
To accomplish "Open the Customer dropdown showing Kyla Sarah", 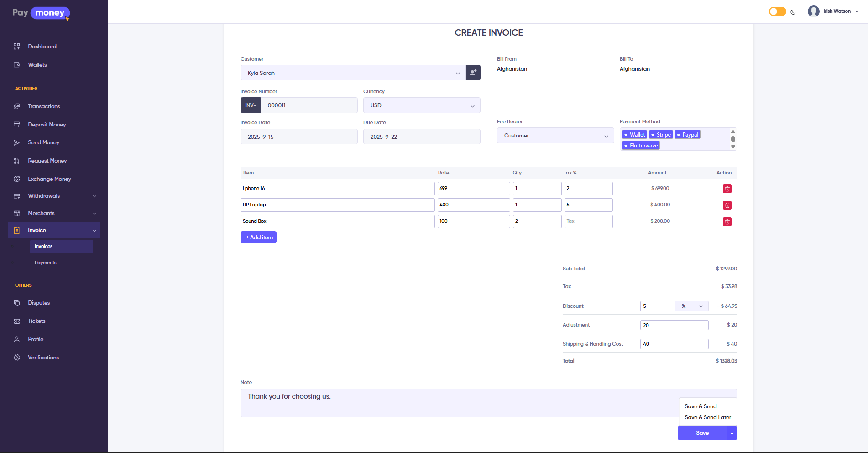I will 353,73.
